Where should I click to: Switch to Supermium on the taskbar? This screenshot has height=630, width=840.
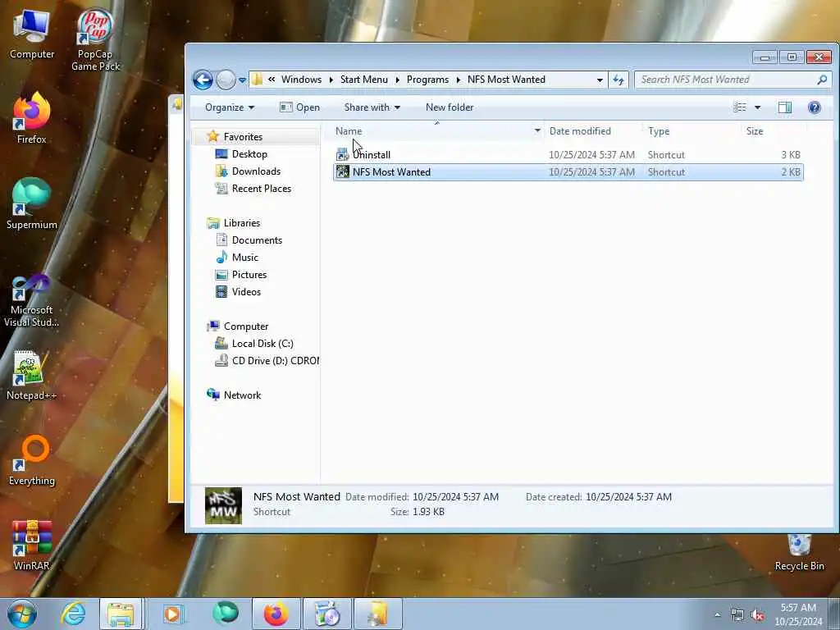226,614
